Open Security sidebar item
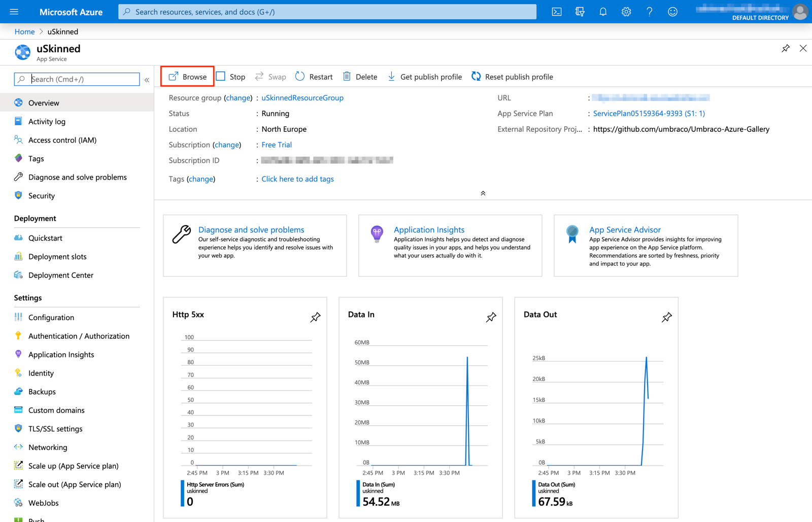The height and width of the screenshot is (522, 812). pyautogui.click(x=77, y=196)
